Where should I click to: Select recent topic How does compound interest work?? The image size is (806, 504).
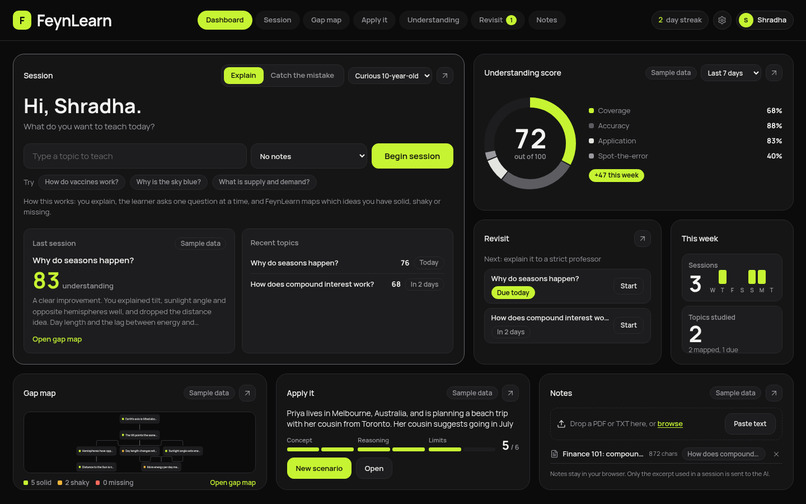(347, 284)
